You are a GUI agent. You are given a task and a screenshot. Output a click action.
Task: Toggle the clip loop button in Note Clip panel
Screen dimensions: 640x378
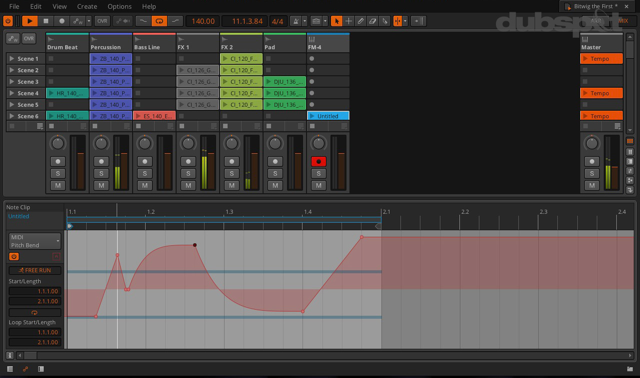point(35,313)
